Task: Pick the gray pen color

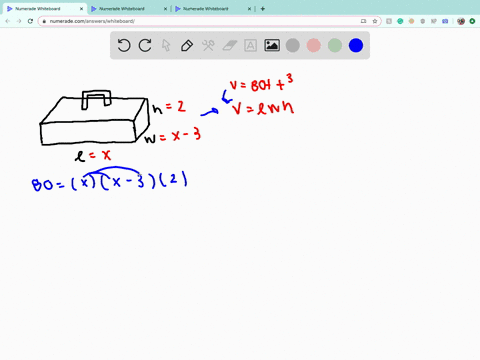Action: (293, 45)
